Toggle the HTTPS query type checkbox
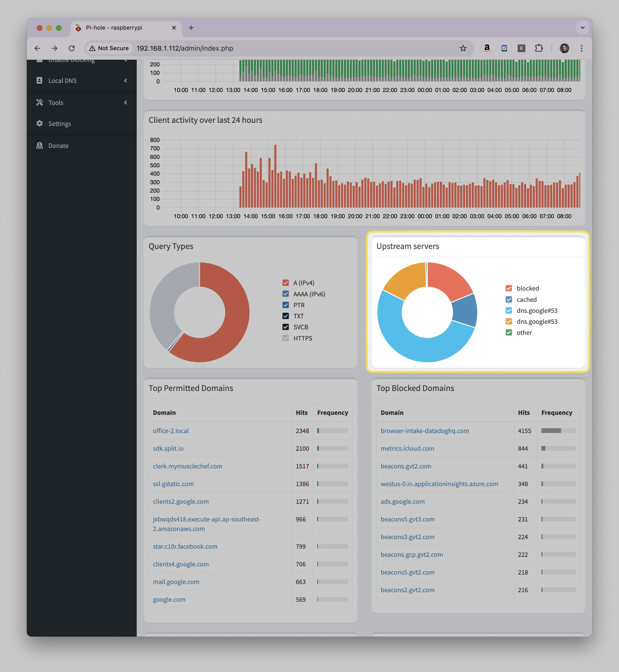Image resolution: width=619 pixels, height=672 pixels. coord(285,338)
